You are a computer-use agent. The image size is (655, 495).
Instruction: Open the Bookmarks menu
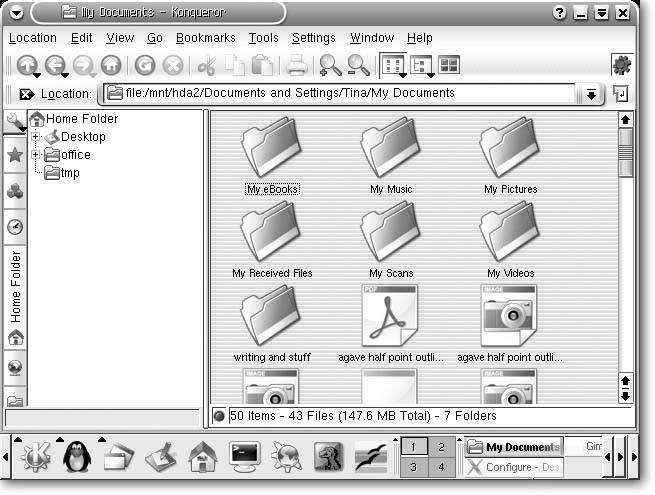(x=205, y=38)
